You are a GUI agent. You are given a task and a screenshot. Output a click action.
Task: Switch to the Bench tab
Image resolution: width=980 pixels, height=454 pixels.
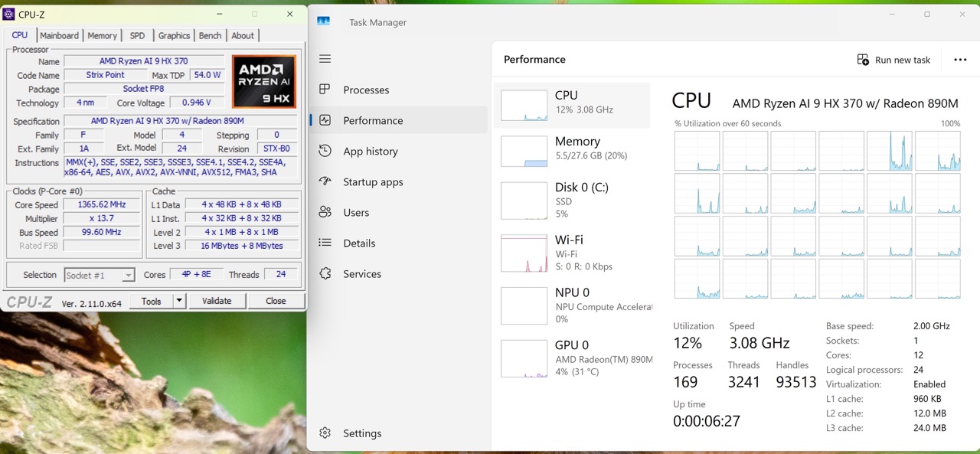210,35
